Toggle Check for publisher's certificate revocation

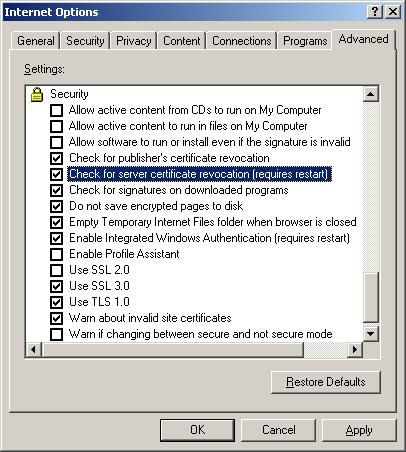coord(56,158)
